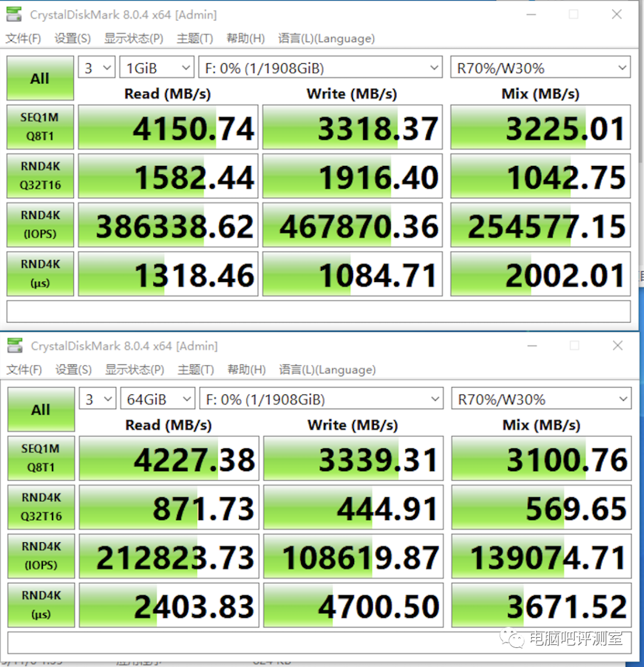Click the CrystalDiskMark icon in top window title bar
The image size is (644, 667).
(x=13, y=14)
